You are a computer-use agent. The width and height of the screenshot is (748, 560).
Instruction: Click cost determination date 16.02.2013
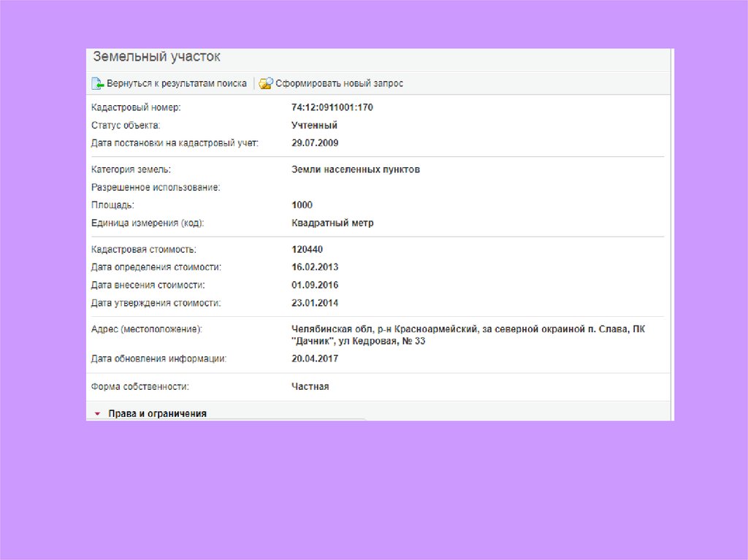pos(315,267)
